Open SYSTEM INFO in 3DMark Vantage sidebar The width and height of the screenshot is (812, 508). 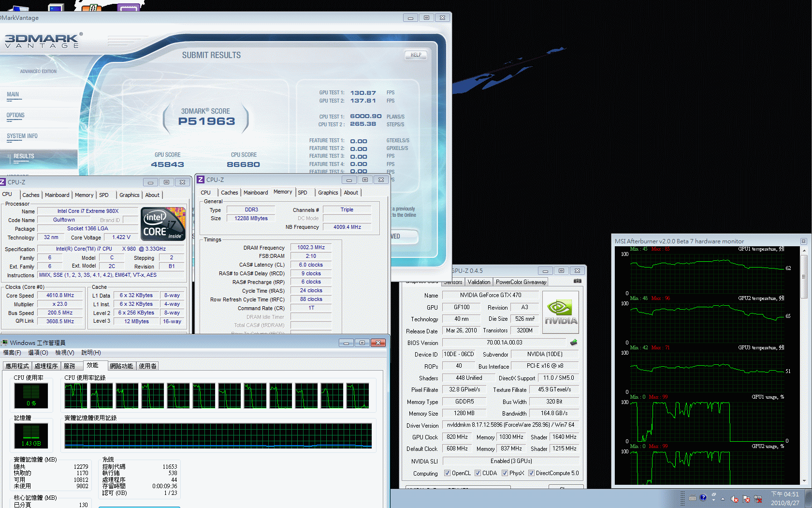(22, 136)
